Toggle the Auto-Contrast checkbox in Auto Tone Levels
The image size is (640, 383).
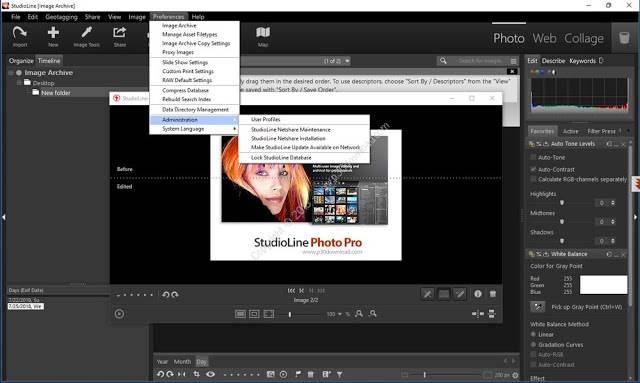533,169
